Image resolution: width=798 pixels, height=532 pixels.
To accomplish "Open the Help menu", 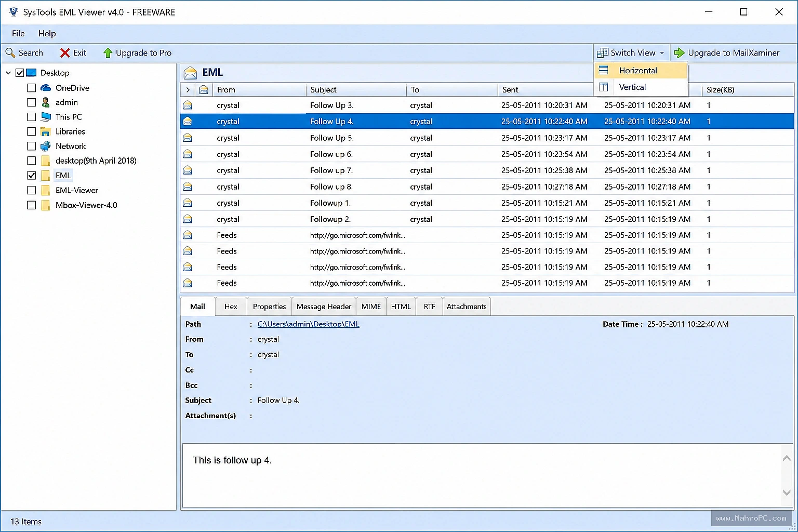I will (47, 33).
